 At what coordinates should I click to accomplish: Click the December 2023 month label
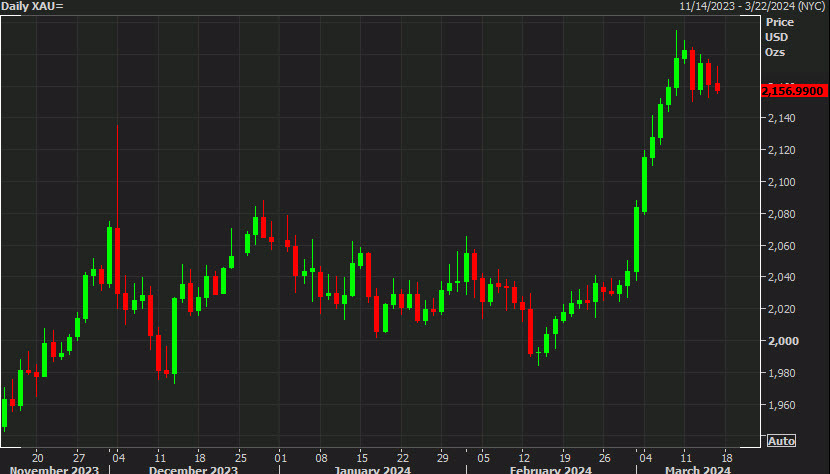pos(193,469)
